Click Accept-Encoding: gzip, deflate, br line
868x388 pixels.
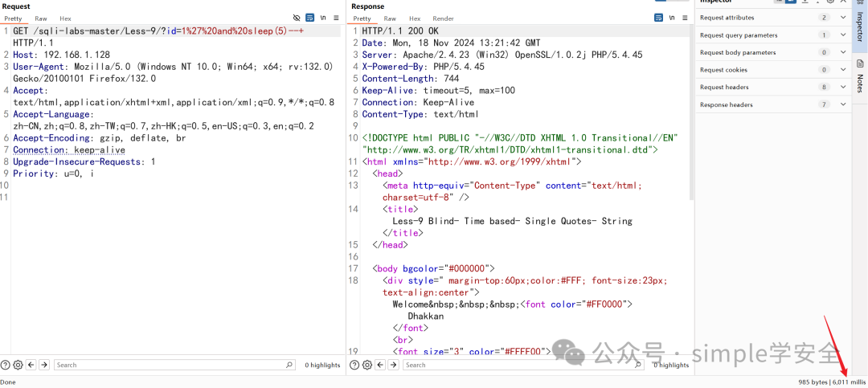tap(99, 138)
